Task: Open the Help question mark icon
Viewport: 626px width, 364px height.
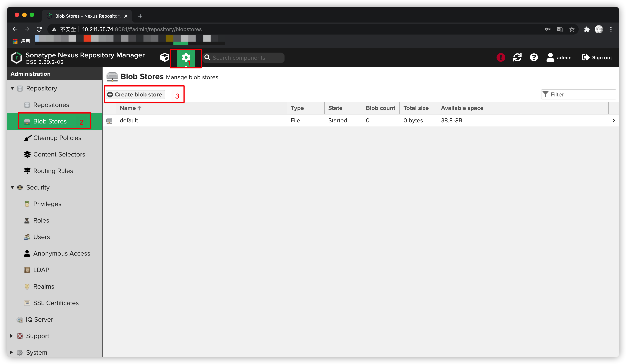Action: [x=534, y=58]
